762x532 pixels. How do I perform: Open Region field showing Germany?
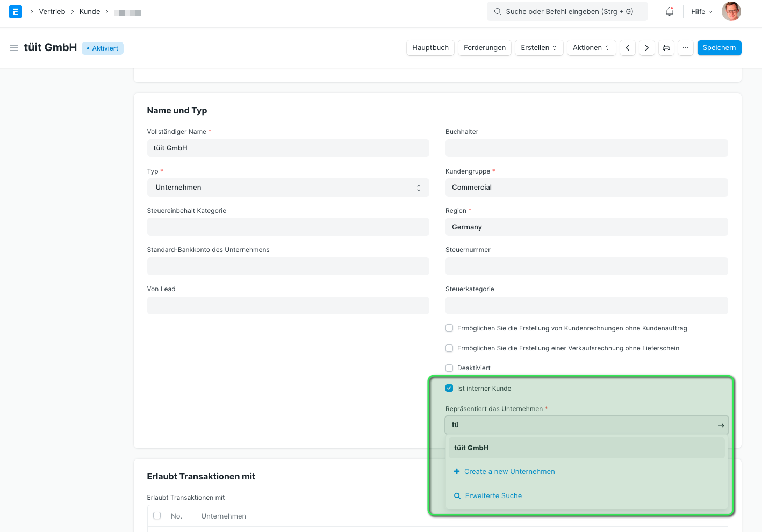pyautogui.click(x=587, y=227)
